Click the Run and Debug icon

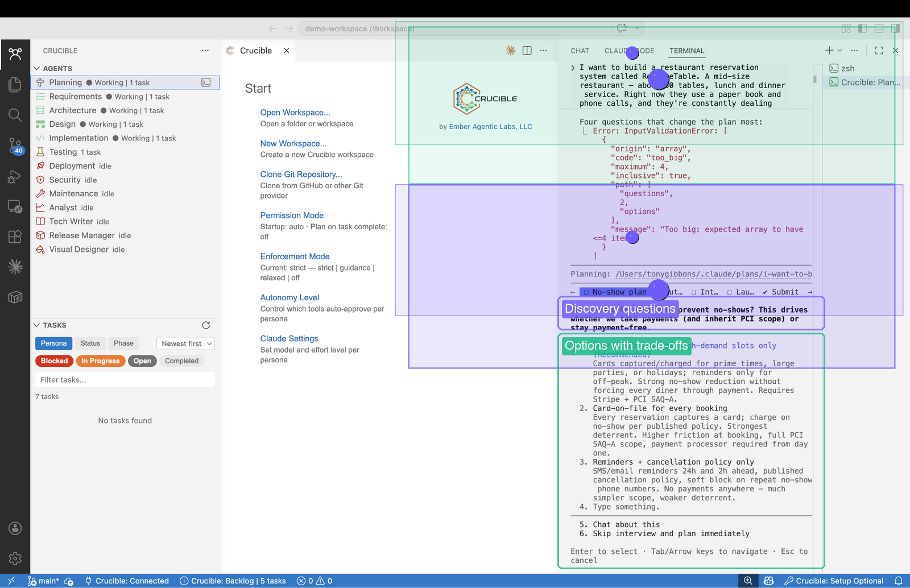(15, 176)
